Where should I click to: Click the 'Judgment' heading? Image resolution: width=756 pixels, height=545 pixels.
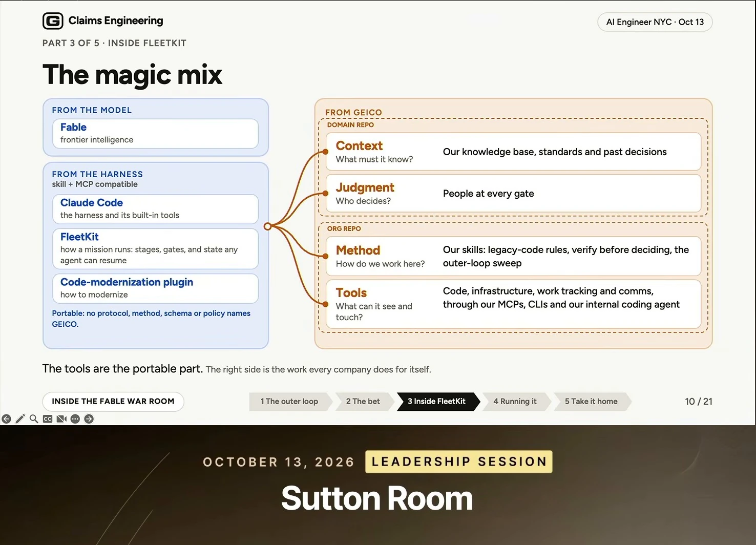[365, 187]
